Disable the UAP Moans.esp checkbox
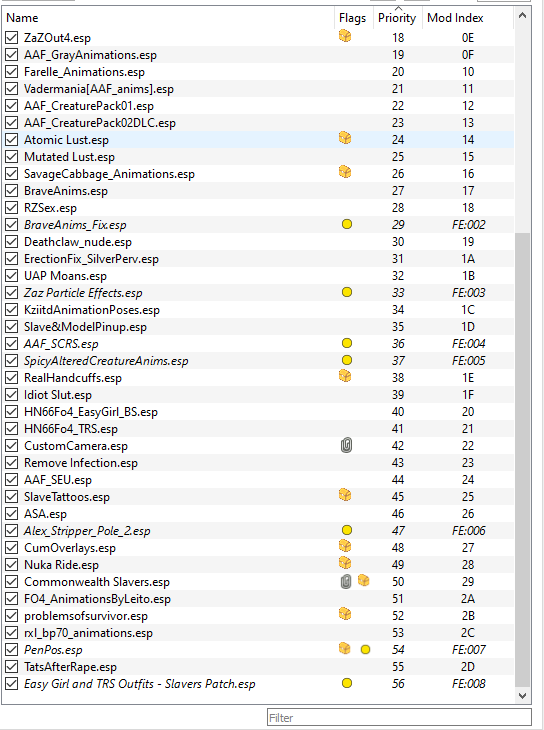Viewport: 544px width, 730px height. pyautogui.click(x=12, y=276)
